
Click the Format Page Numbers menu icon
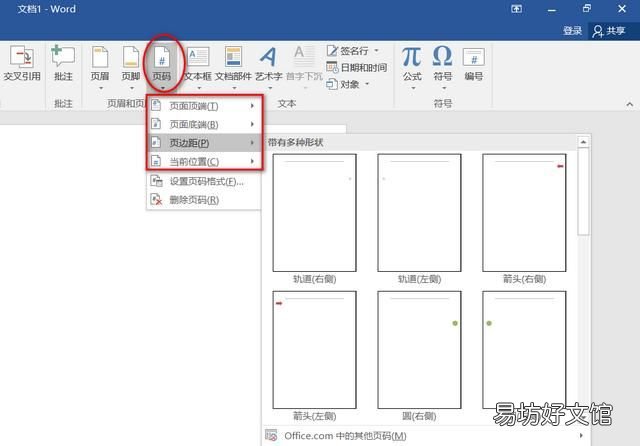156,181
